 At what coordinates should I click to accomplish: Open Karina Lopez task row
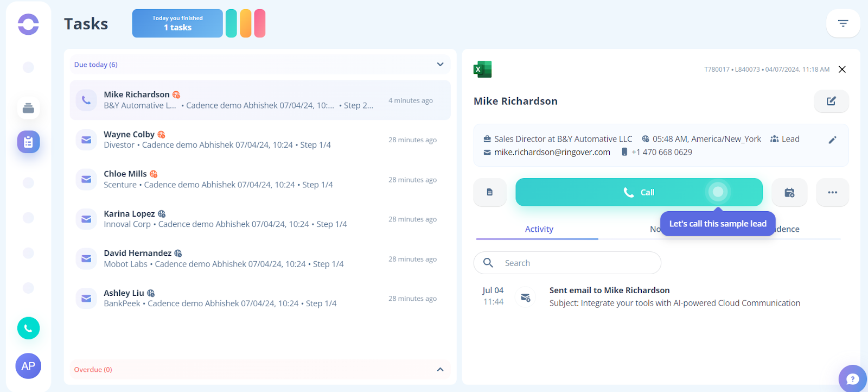[x=260, y=219]
